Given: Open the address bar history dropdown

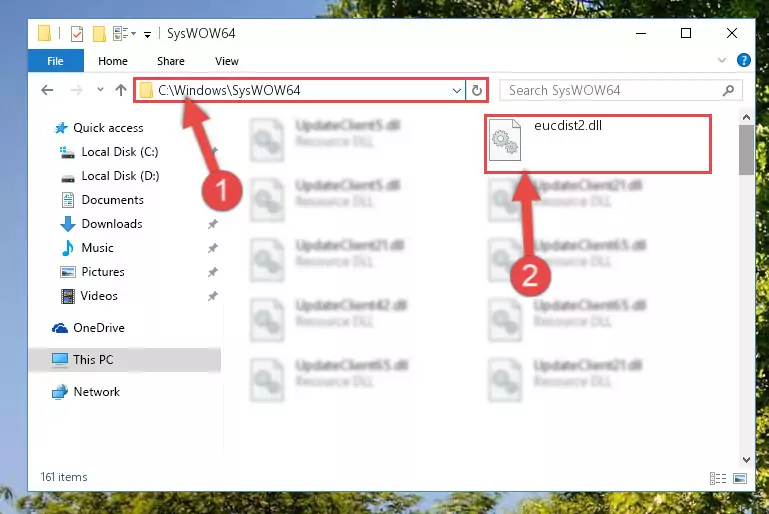Looking at the screenshot, I should [457, 91].
